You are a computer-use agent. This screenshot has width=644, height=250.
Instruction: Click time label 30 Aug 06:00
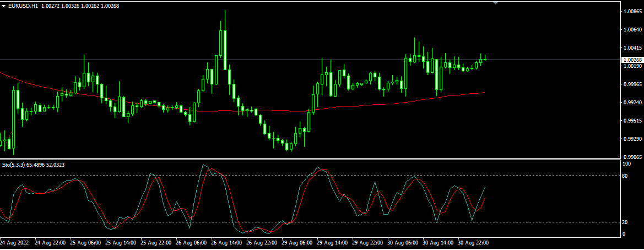pos(403,243)
